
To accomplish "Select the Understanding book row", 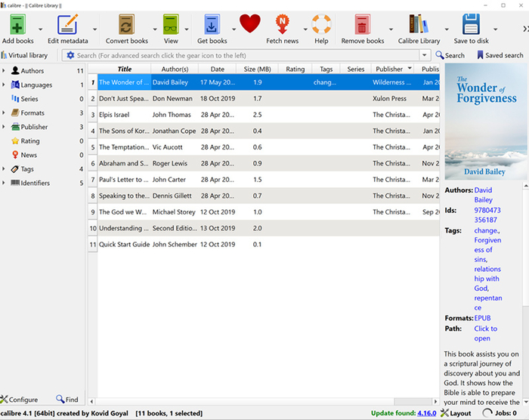I will [268, 228].
